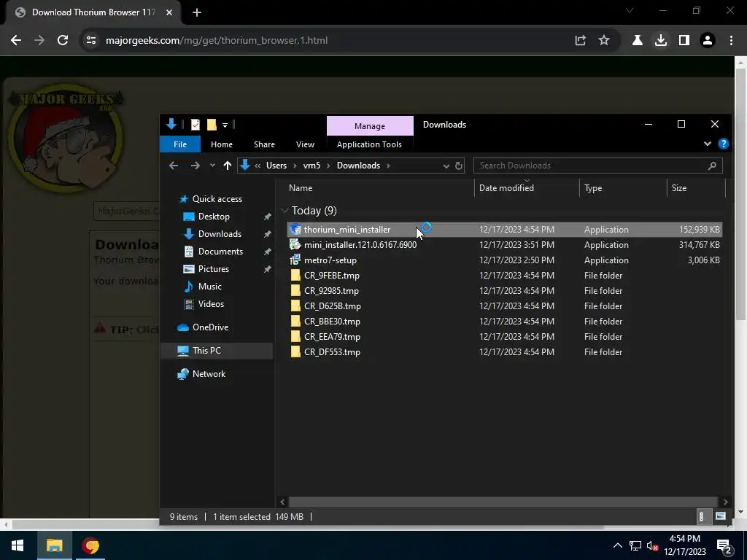The image size is (747, 560).
Task: Open a new Chrome tab
Action: click(x=197, y=12)
